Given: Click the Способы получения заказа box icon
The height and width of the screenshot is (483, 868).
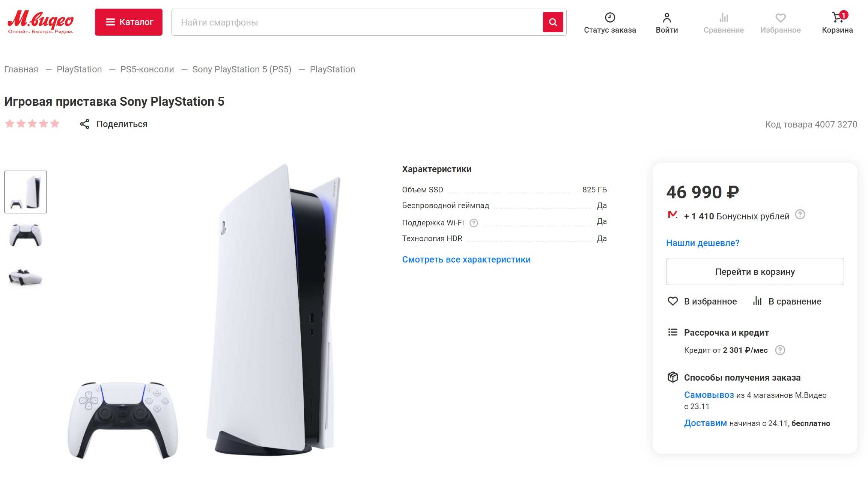Looking at the screenshot, I should click(673, 377).
